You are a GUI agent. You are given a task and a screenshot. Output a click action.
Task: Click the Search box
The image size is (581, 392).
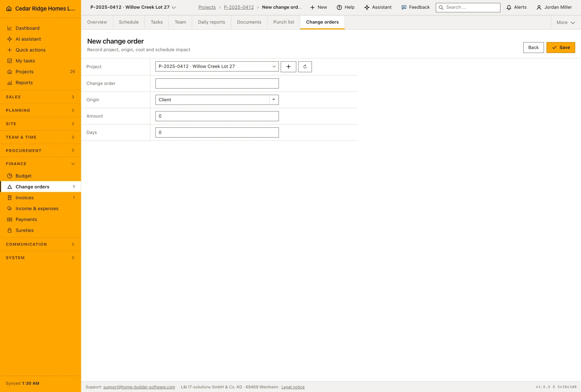point(468,7)
